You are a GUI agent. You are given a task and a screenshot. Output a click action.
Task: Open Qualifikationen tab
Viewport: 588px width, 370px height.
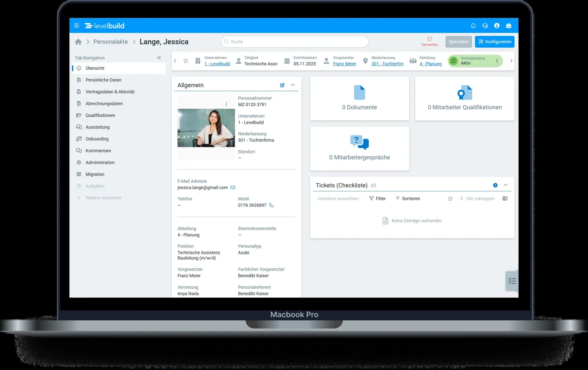pos(119,115)
